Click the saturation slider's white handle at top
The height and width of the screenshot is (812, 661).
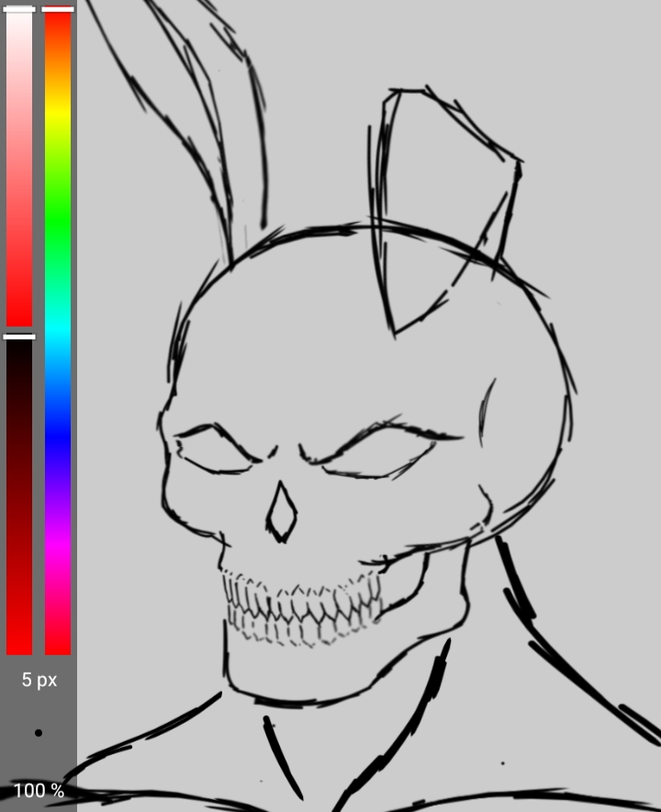[x=19, y=9]
